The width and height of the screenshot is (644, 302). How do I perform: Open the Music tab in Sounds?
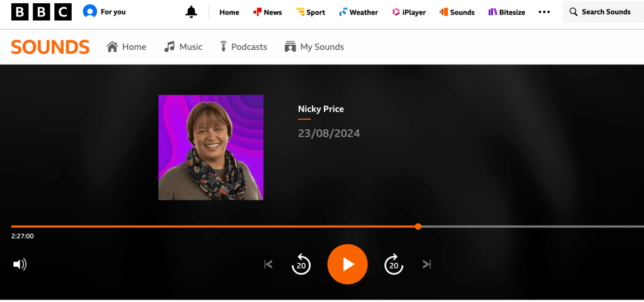pyautogui.click(x=183, y=47)
